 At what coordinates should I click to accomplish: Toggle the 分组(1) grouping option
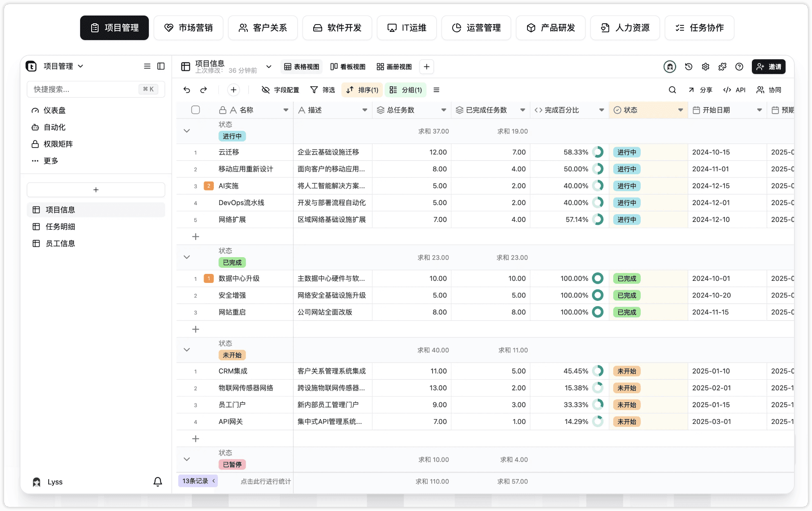[x=406, y=90]
